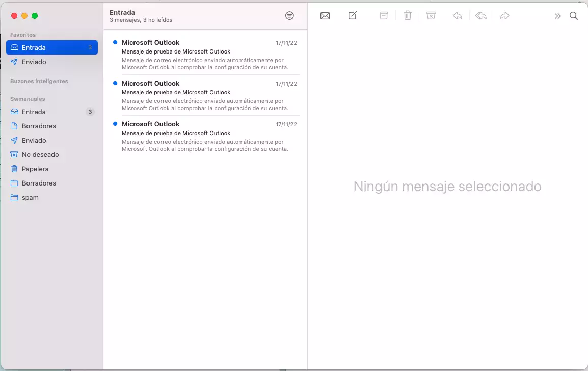Click the Reply All double-arrow icon

pyautogui.click(x=481, y=16)
